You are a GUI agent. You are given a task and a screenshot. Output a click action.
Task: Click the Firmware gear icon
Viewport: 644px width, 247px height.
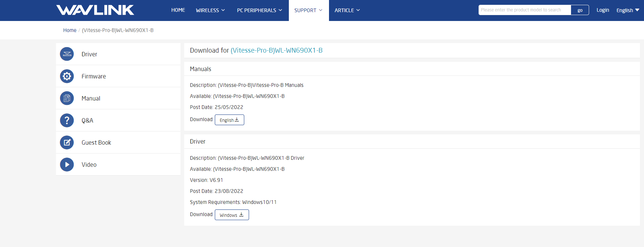67,76
